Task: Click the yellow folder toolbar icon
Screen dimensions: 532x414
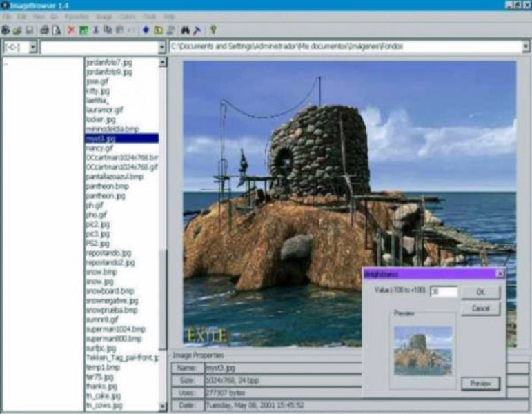Action: [x=158, y=30]
